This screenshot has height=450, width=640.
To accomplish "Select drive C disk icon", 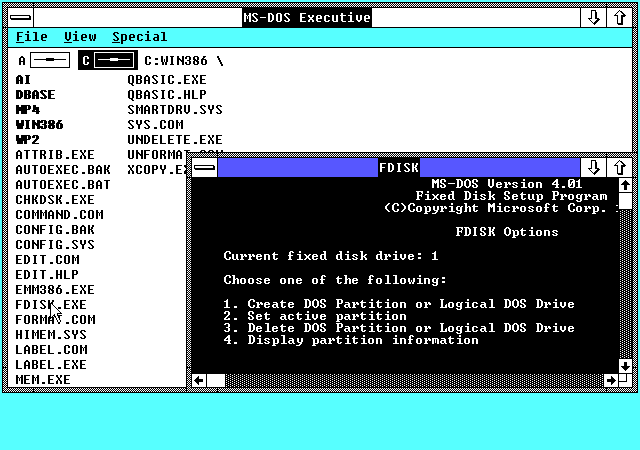I will click(114, 60).
